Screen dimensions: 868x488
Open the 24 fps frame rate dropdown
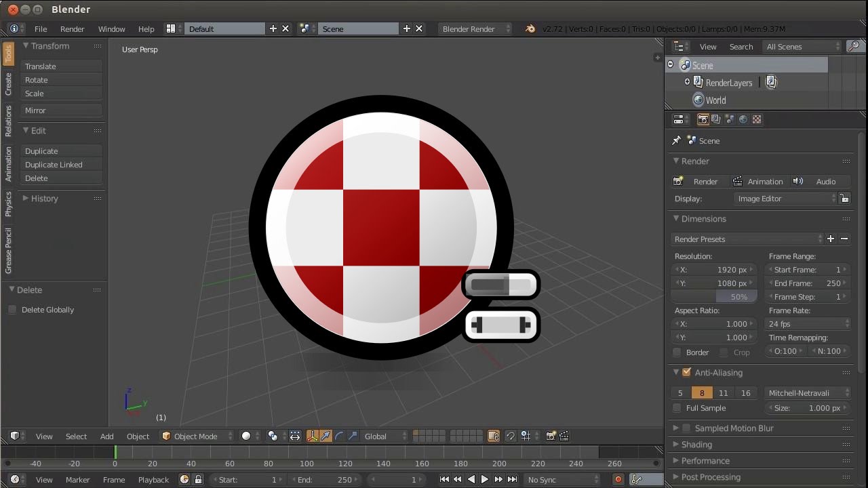tap(808, 324)
